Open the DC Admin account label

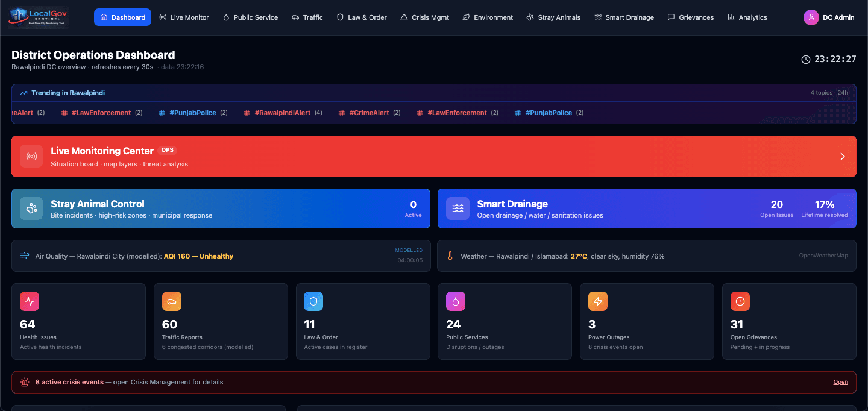[x=838, y=17]
